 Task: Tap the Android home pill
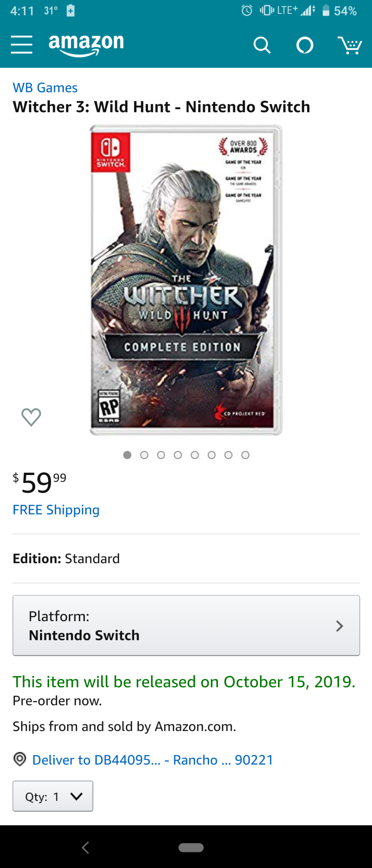[x=191, y=847]
